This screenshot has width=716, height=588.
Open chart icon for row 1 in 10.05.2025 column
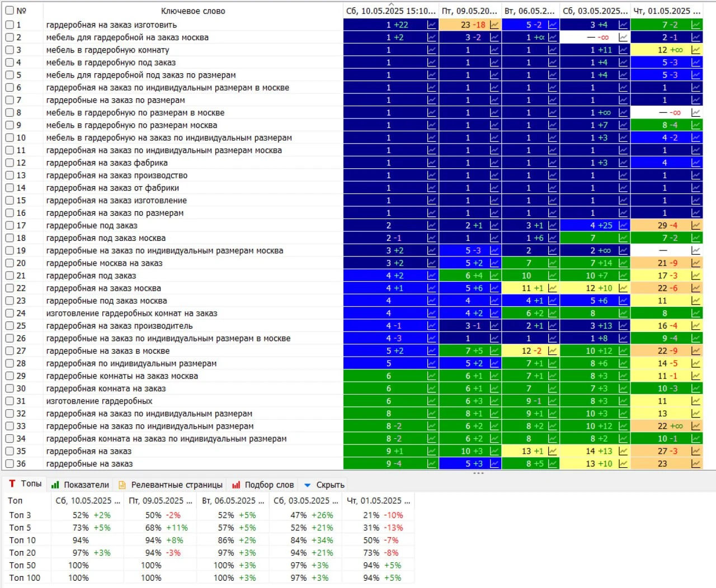(x=431, y=25)
